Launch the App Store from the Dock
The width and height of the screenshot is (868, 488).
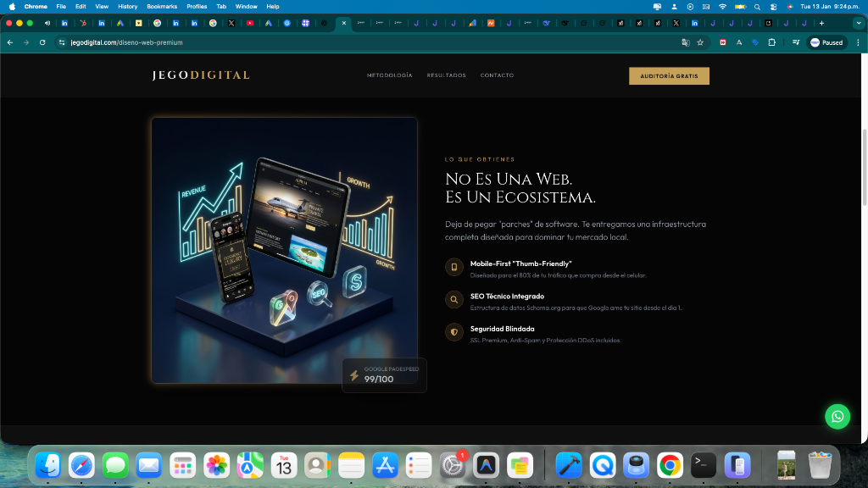tap(385, 465)
